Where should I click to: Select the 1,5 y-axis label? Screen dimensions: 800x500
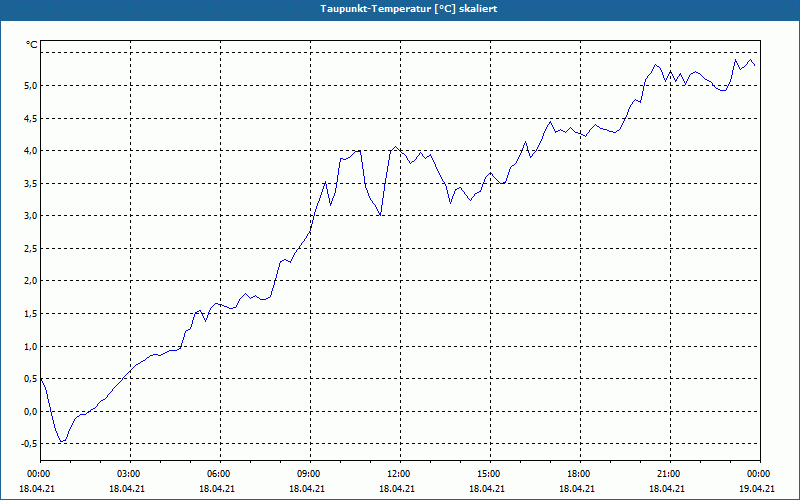30,313
